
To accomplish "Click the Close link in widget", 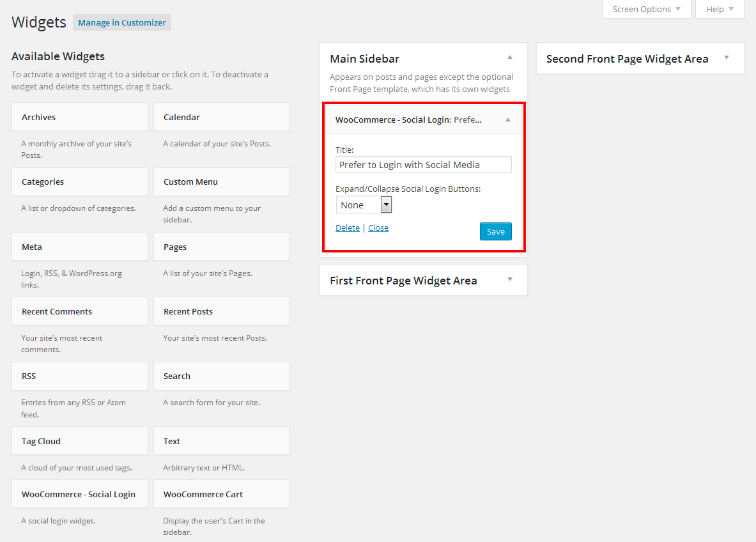I will 378,228.
